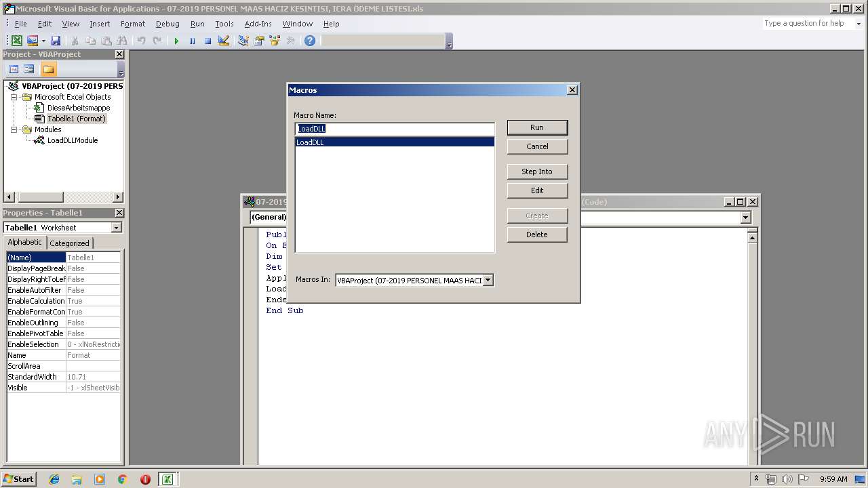868x488 pixels.
Task: Click the Macro Name input field
Action: [395, 129]
